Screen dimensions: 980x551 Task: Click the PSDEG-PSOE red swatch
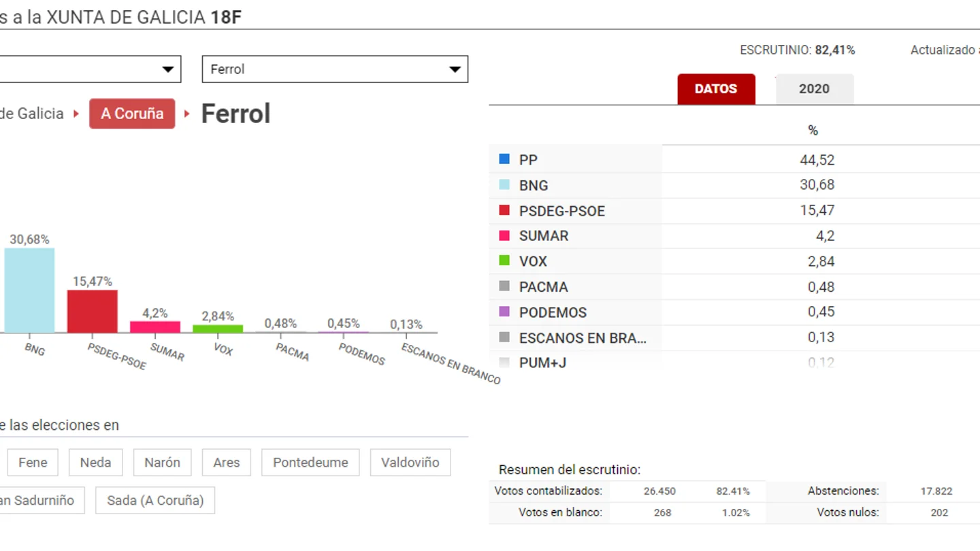click(x=504, y=210)
